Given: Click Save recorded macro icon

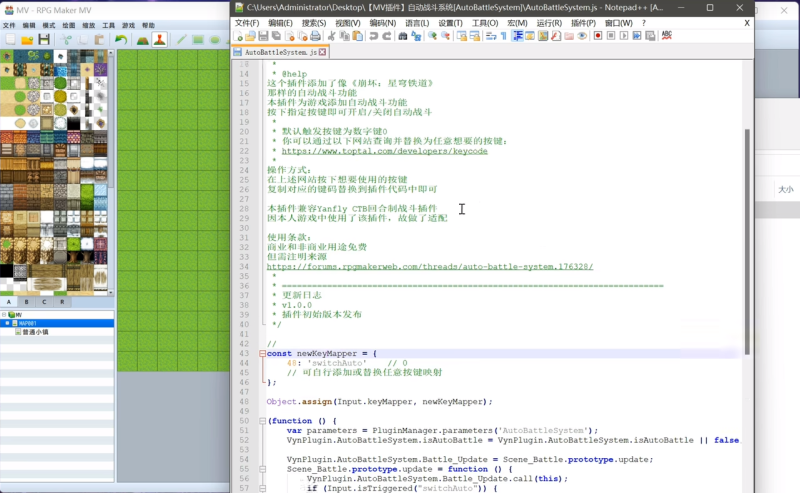Looking at the screenshot, I should (x=650, y=36).
